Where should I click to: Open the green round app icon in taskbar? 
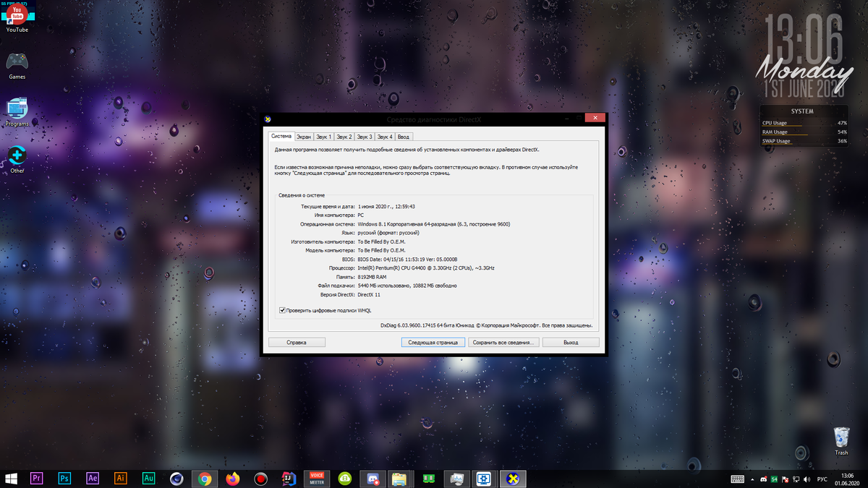point(345,479)
